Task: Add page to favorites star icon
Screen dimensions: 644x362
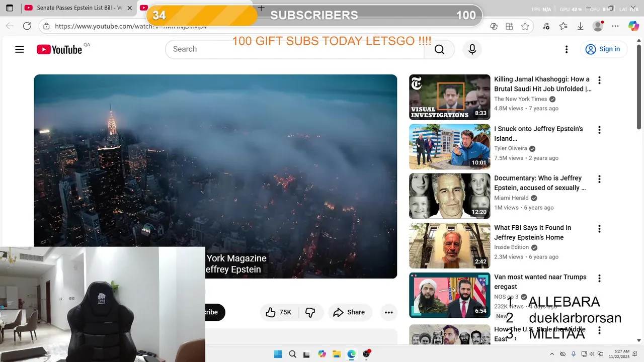Action: (525, 26)
